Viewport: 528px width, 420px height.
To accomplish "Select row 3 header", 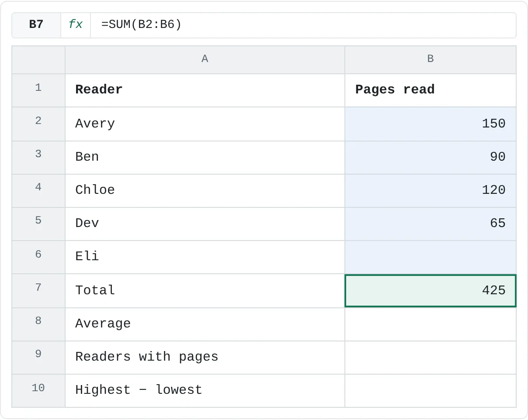I will [x=38, y=157].
